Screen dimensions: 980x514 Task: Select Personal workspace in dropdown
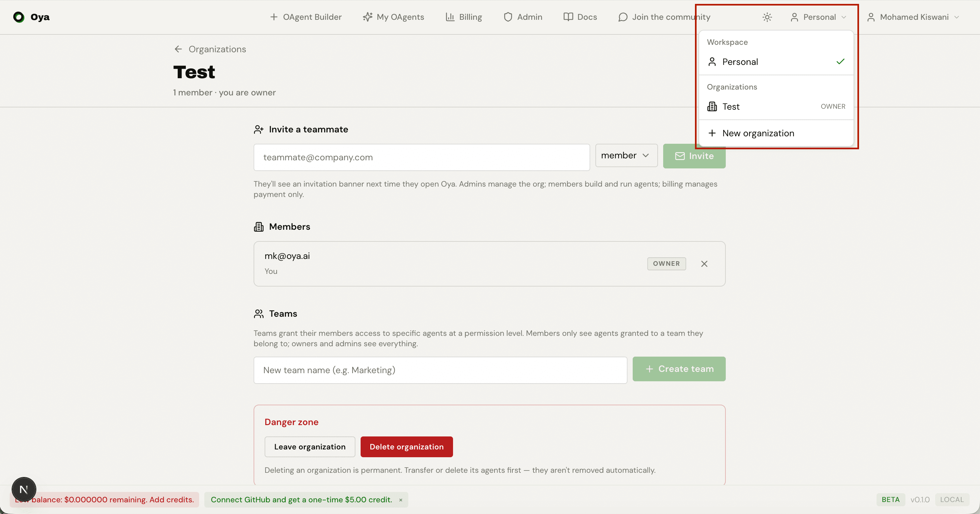pos(776,62)
